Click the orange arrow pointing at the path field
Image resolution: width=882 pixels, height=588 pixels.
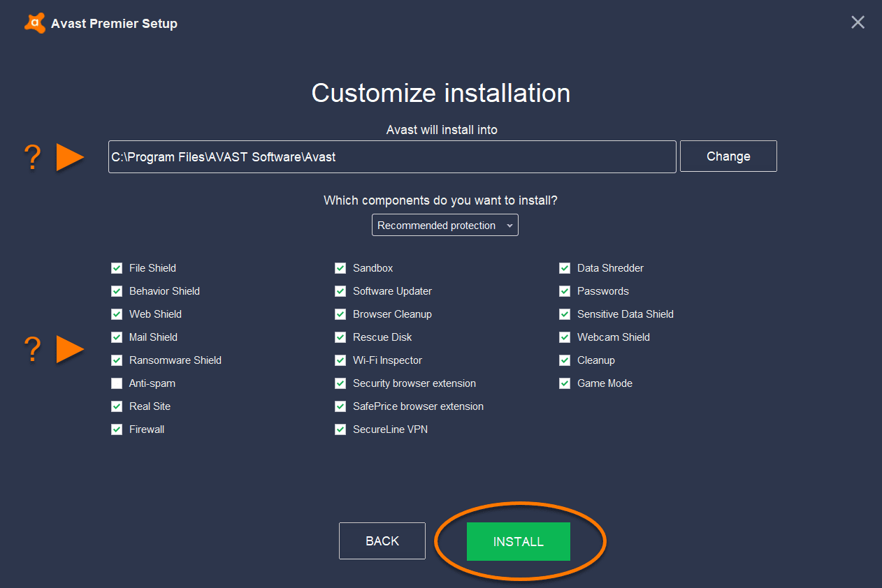coord(70,157)
